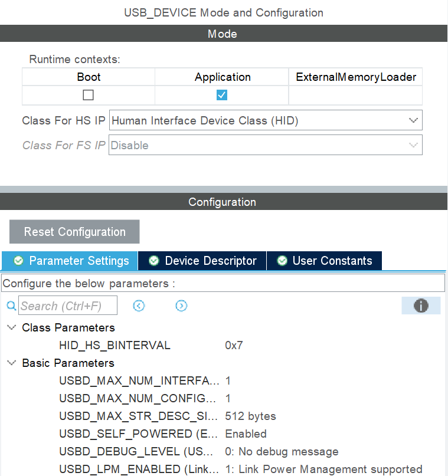Focus the Search (Ctrl+F) field

[x=68, y=306]
